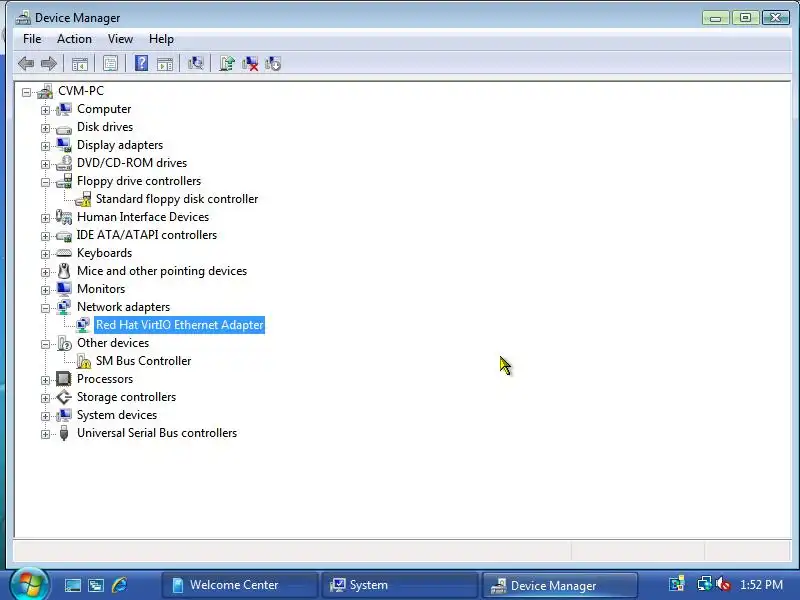Expand the Storage controllers category
Screen dimensions: 800x600
click(45, 398)
